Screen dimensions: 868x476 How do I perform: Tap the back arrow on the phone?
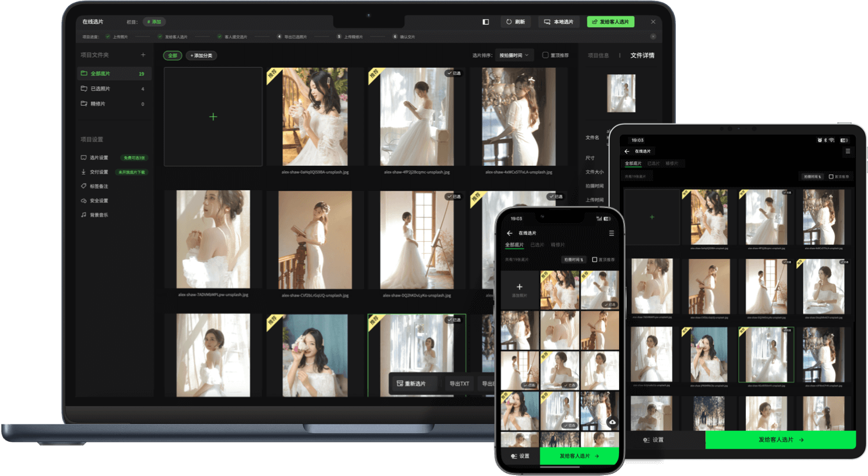[510, 233]
